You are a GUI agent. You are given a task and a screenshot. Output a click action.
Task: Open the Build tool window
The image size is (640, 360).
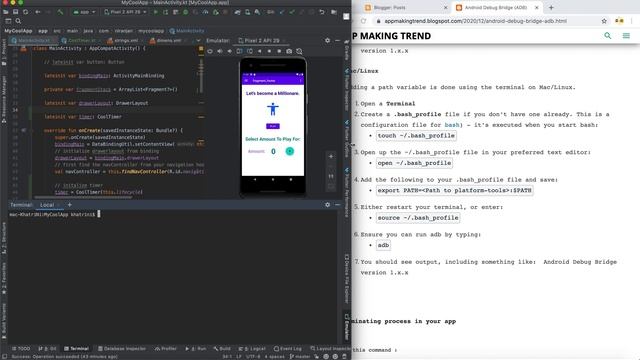pyautogui.click(x=222, y=349)
